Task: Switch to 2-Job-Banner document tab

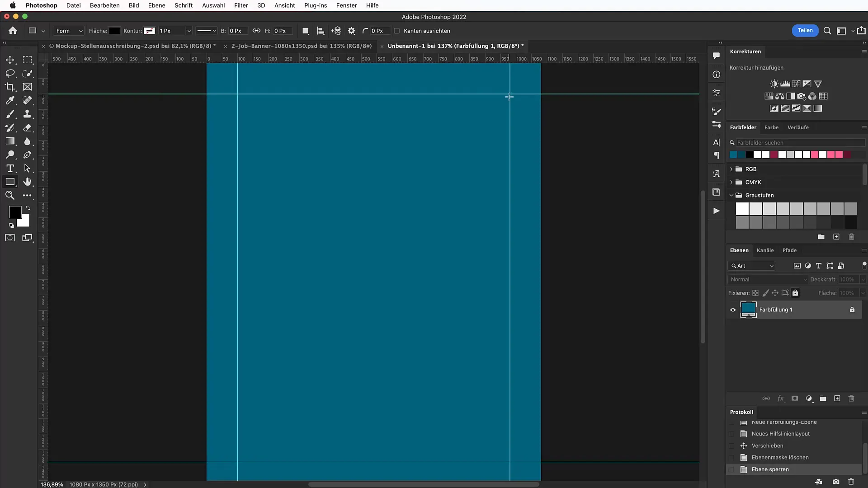Action: tap(302, 46)
